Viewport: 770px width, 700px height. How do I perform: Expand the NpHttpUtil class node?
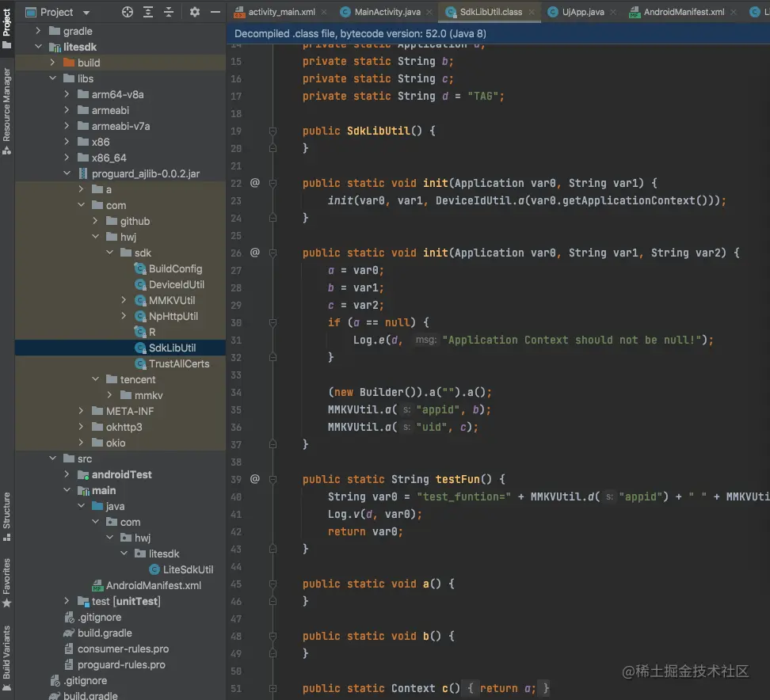[x=124, y=316]
